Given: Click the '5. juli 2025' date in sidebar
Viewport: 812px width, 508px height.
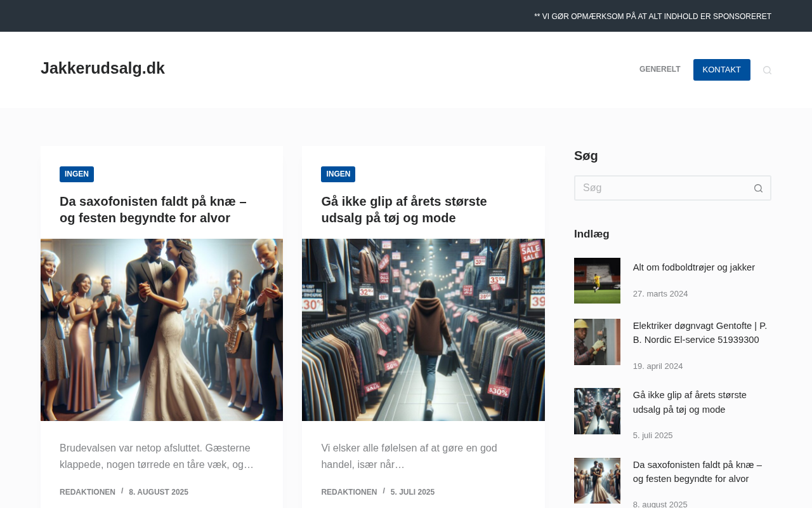Looking at the screenshot, I should pyautogui.click(x=653, y=436).
